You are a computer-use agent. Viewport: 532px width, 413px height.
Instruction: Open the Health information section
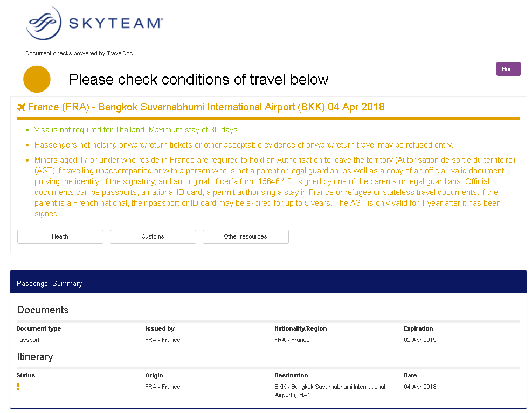pyautogui.click(x=60, y=237)
